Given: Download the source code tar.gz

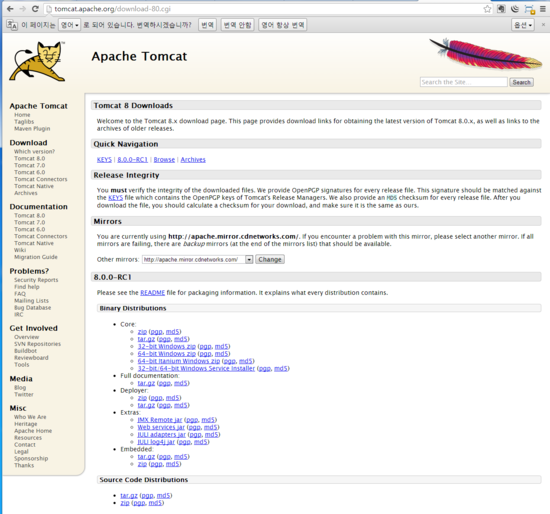Looking at the screenshot, I should click(x=129, y=496).
